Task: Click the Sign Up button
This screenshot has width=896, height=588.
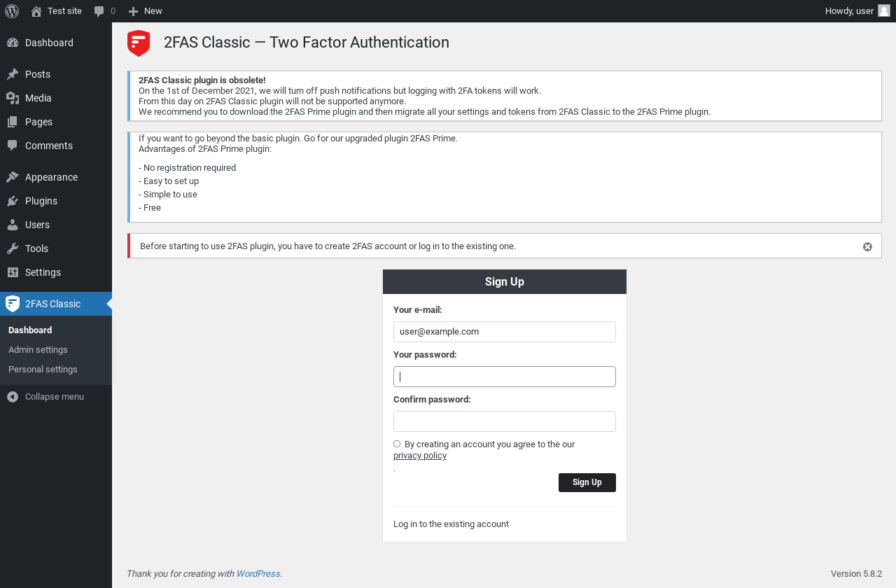Action: [587, 482]
